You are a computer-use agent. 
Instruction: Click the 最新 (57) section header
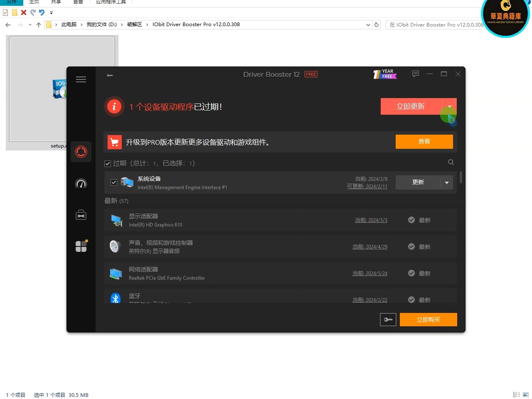point(116,201)
